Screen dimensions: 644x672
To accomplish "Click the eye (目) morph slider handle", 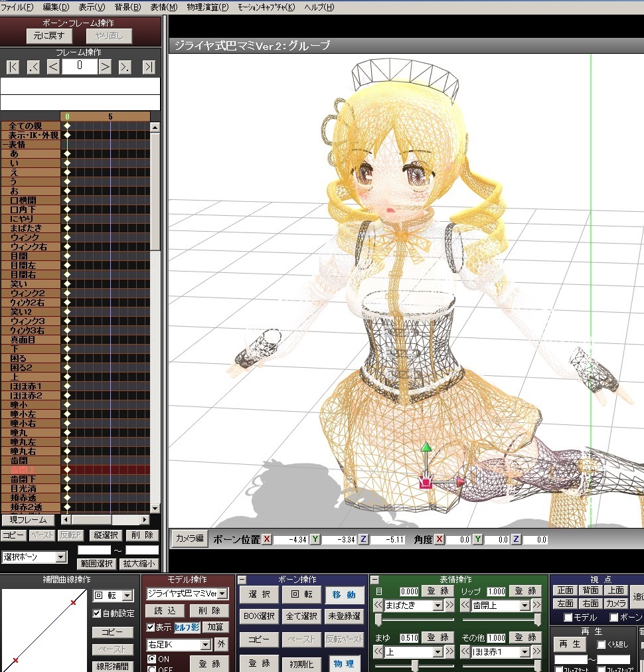I will click(378, 620).
